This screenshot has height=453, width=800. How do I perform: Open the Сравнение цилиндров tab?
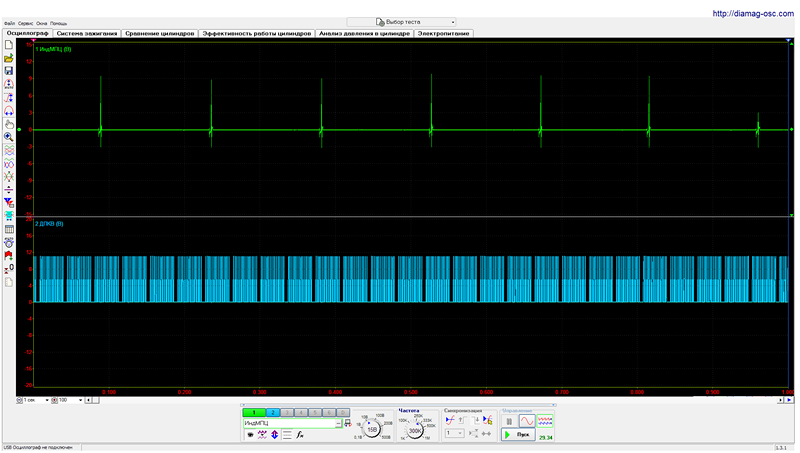click(x=160, y=33)
